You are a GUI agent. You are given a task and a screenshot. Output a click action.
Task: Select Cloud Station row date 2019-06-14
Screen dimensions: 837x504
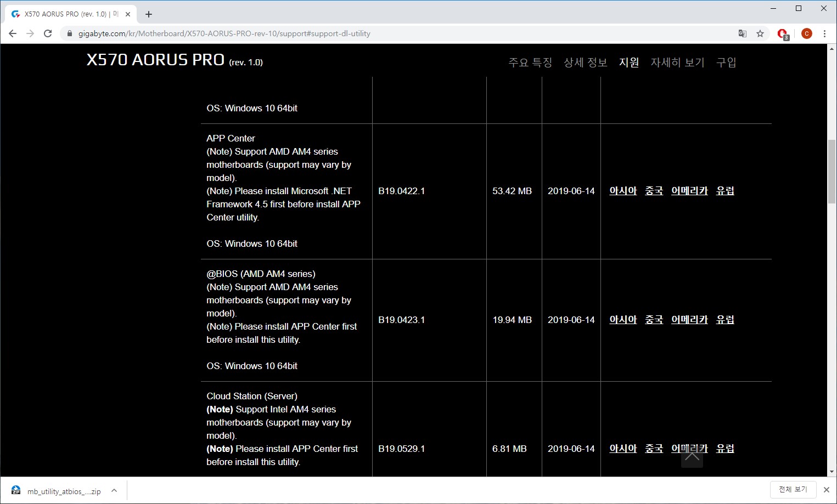click(x=571, y=449)
